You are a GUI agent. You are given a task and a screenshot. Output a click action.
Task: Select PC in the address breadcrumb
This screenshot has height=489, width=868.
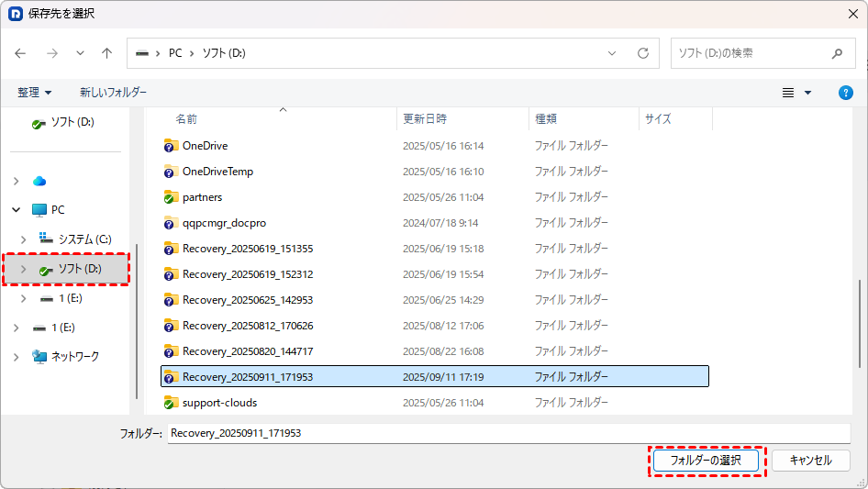[x=175, y=53]
